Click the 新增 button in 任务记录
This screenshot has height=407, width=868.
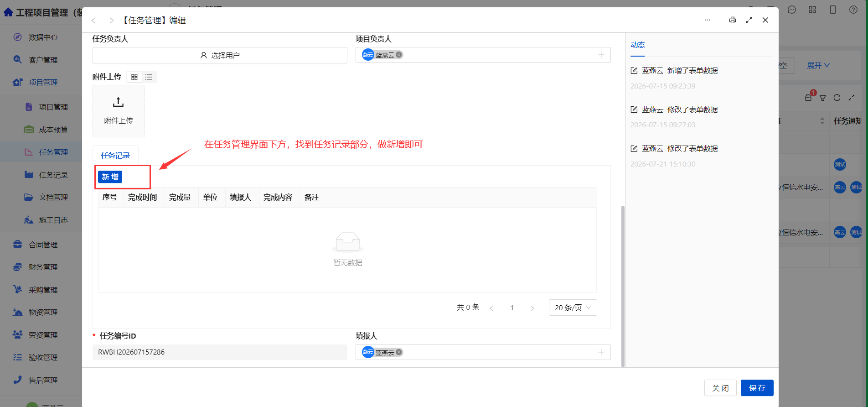(x=110, y=177)
